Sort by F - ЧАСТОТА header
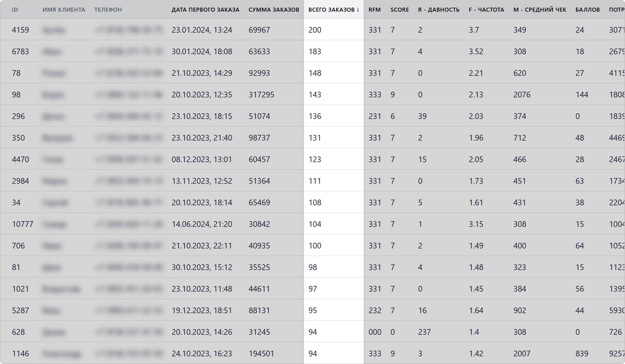Screen dimensions: 625x364 [486, 10]
